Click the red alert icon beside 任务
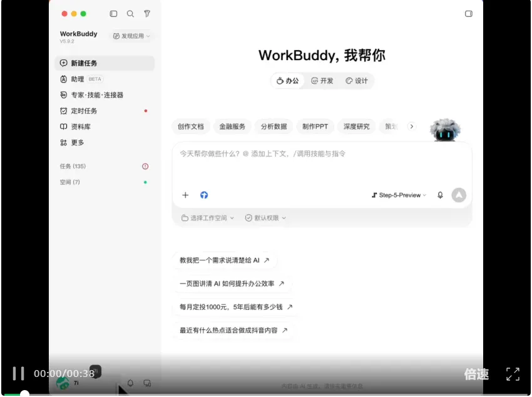The width and height of the screenshot is (532, 397). click(145, 167)
